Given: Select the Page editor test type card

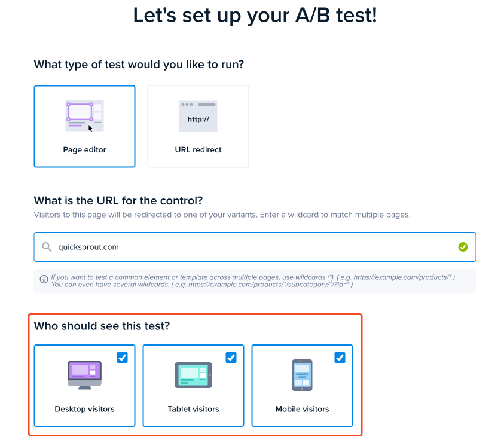Looking at the screenshot, I should 84,126.
